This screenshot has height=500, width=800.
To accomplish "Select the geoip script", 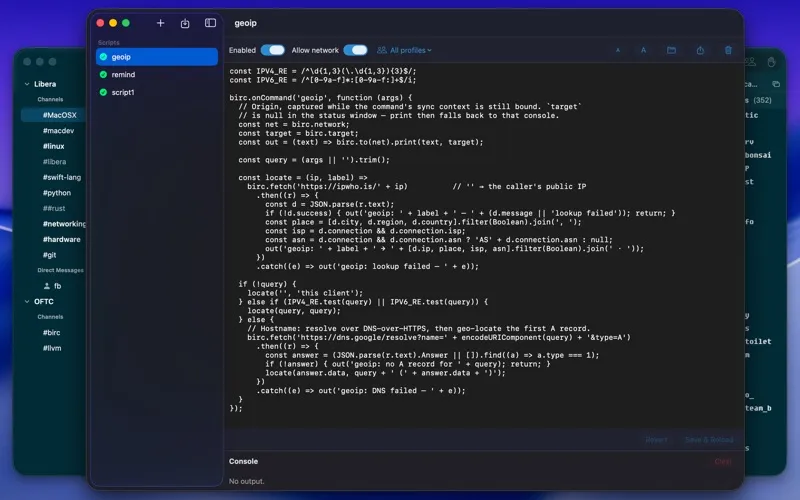I will point(157,57).
